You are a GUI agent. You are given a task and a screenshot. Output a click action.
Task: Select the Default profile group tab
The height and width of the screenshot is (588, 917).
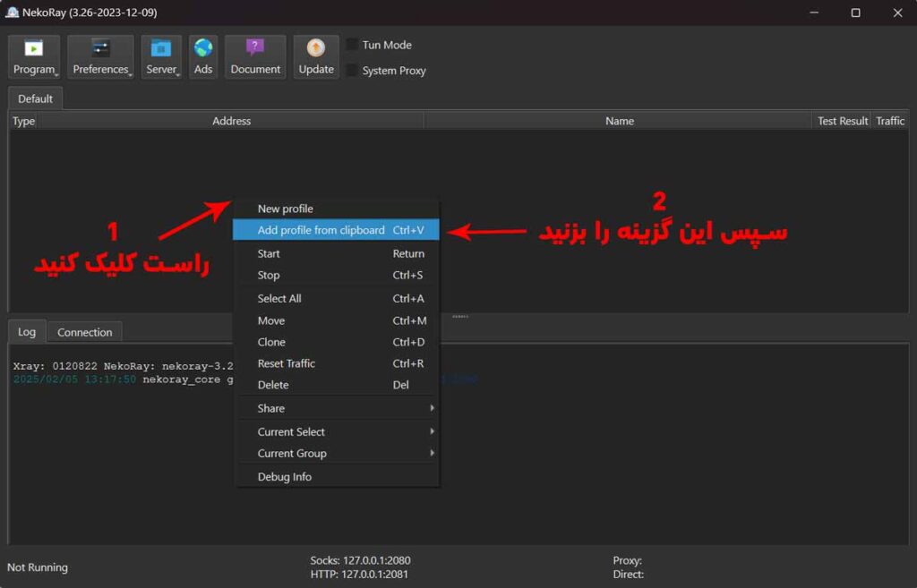point(35,98)
